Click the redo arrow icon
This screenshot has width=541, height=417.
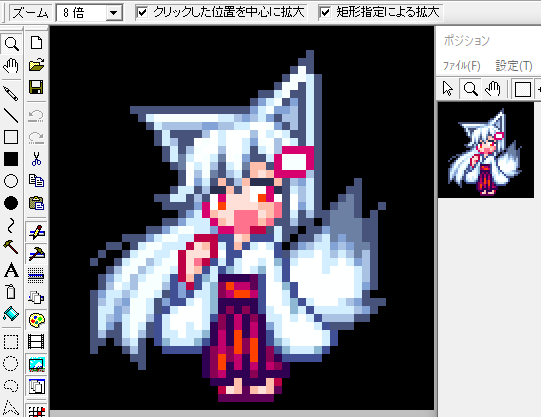pos(36,138)
